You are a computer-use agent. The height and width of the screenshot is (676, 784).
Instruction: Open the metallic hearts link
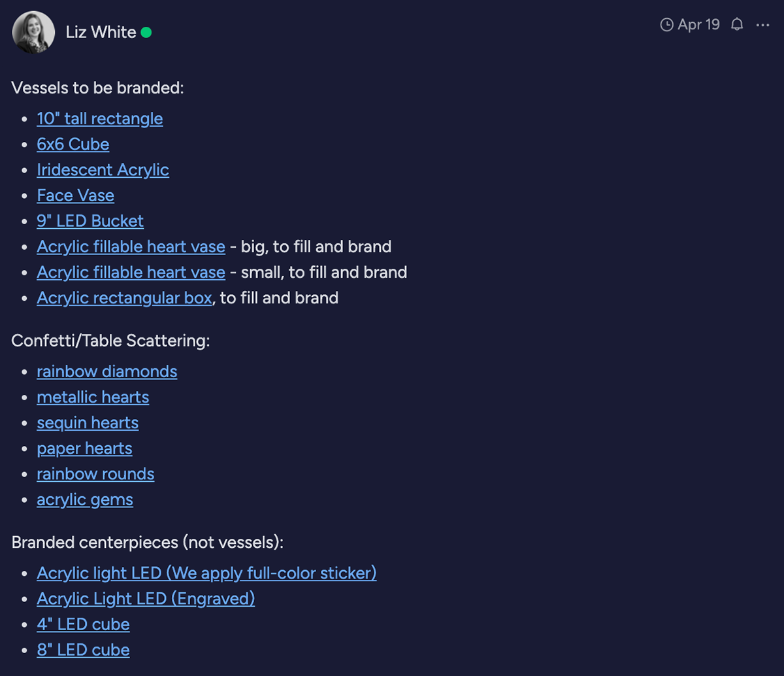[93, 397]
